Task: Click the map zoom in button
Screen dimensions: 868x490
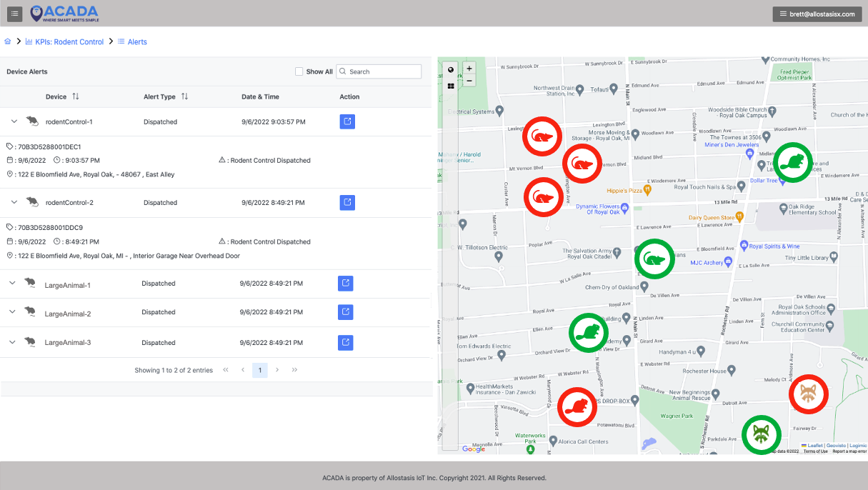Action: click(x=469, y=69)
